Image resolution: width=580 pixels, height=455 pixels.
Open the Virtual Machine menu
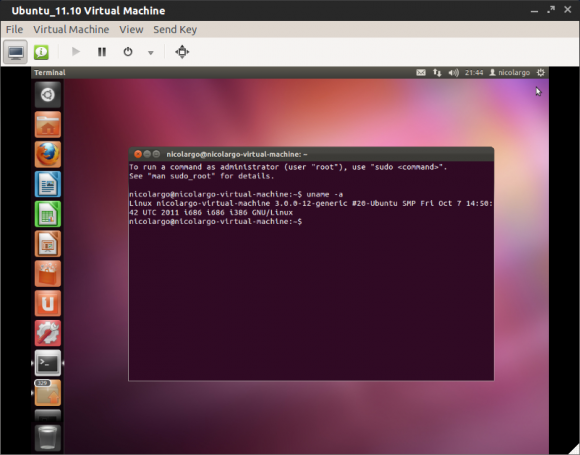point(71,30)
